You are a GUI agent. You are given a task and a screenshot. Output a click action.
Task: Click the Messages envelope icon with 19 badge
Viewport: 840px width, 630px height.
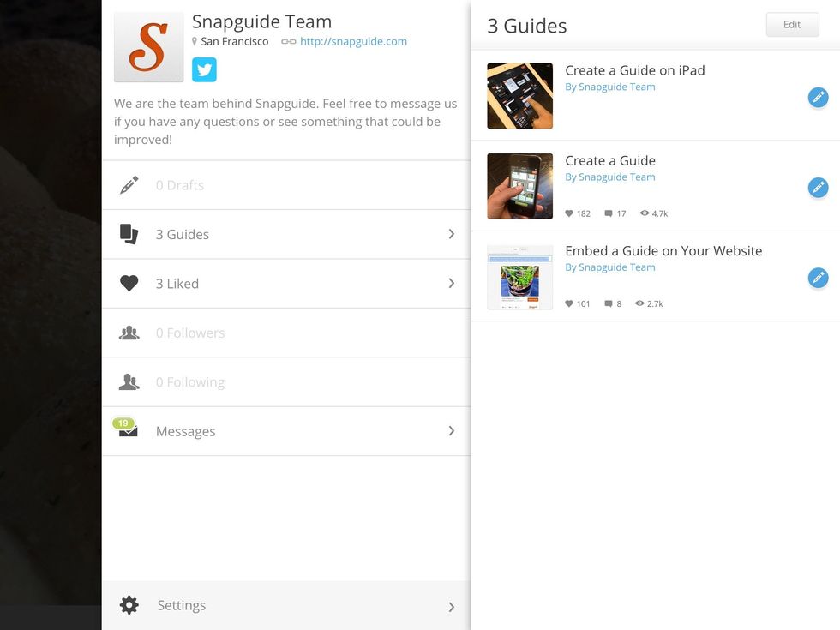click(128, 429)
